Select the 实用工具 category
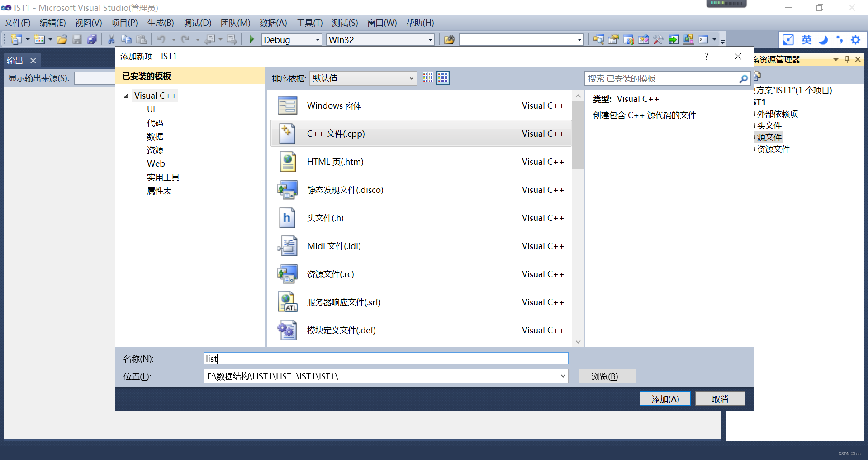Screen dimensions: 868x460 (163, 177)
